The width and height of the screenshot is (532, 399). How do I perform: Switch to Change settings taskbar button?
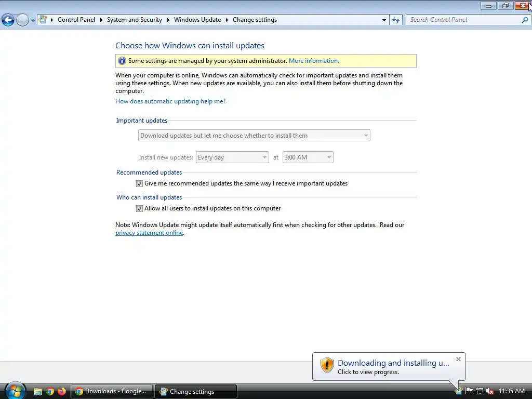[x=196, y=392]
